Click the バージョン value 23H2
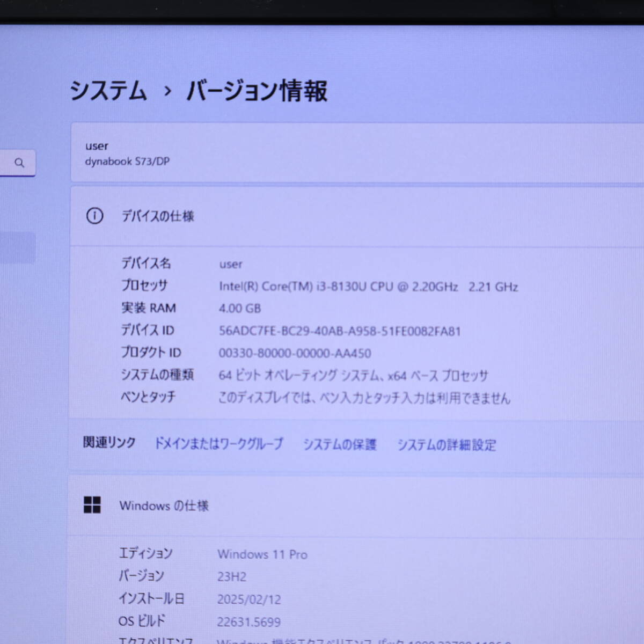Viewport: 644px width, 644px height. [232, 577]
